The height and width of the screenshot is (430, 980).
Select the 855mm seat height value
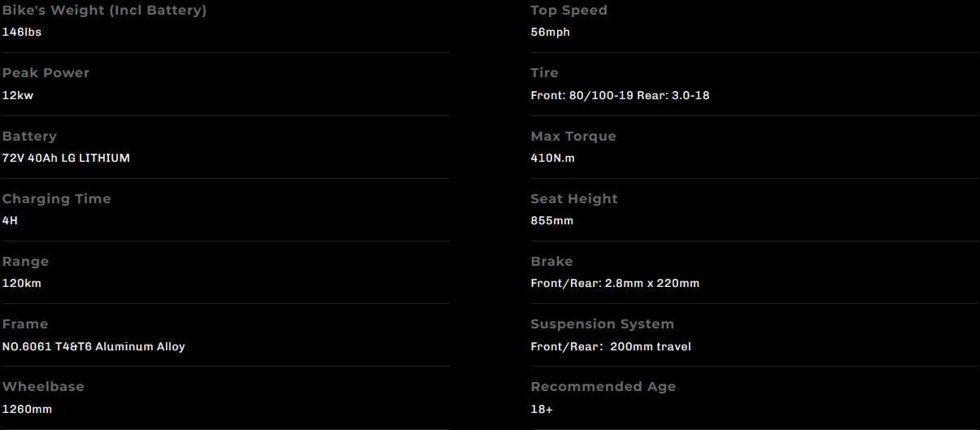552,221
